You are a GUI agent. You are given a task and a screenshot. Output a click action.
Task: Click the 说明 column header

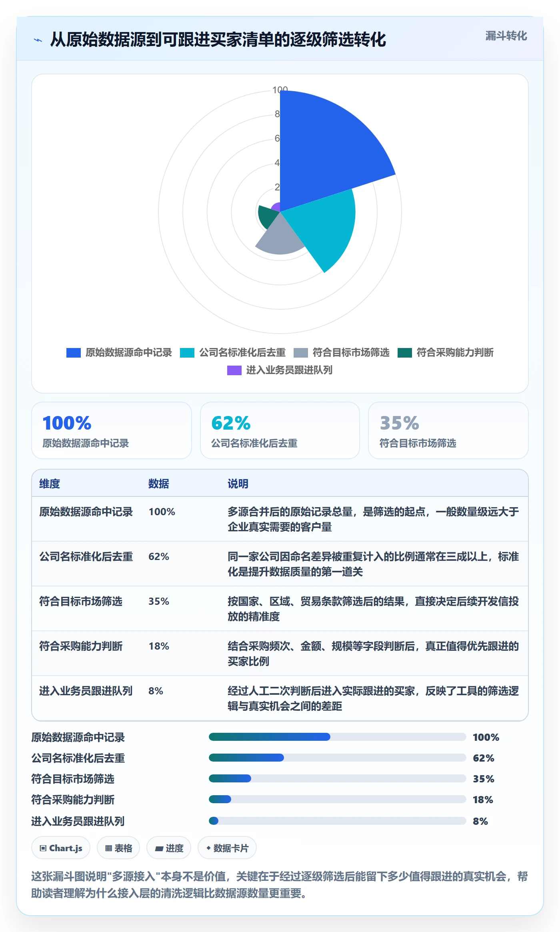tap(238, 484)
